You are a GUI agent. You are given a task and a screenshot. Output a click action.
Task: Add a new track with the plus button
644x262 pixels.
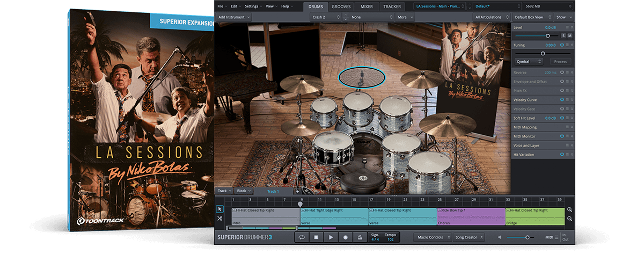coord(298,191)
